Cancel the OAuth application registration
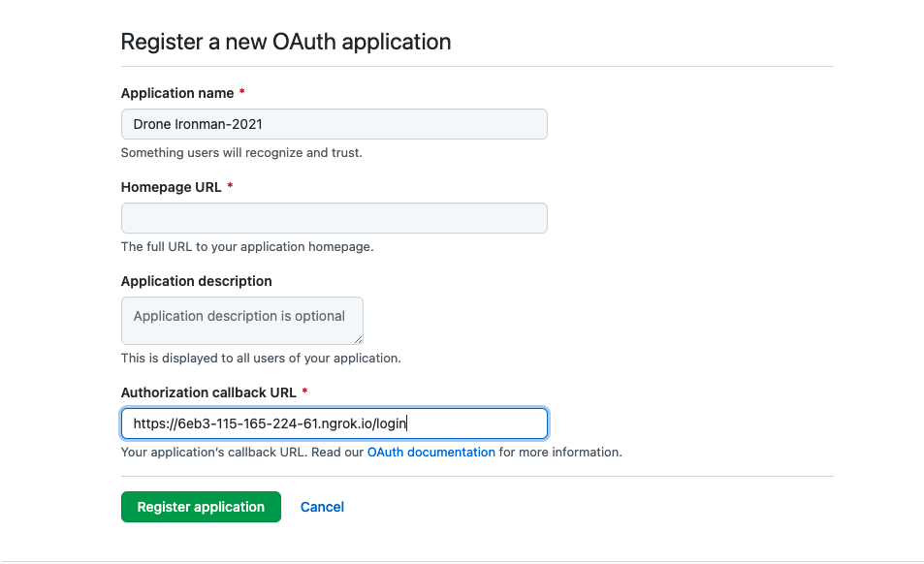Viewport: 924px width, 564px height. tap(322, 507)
